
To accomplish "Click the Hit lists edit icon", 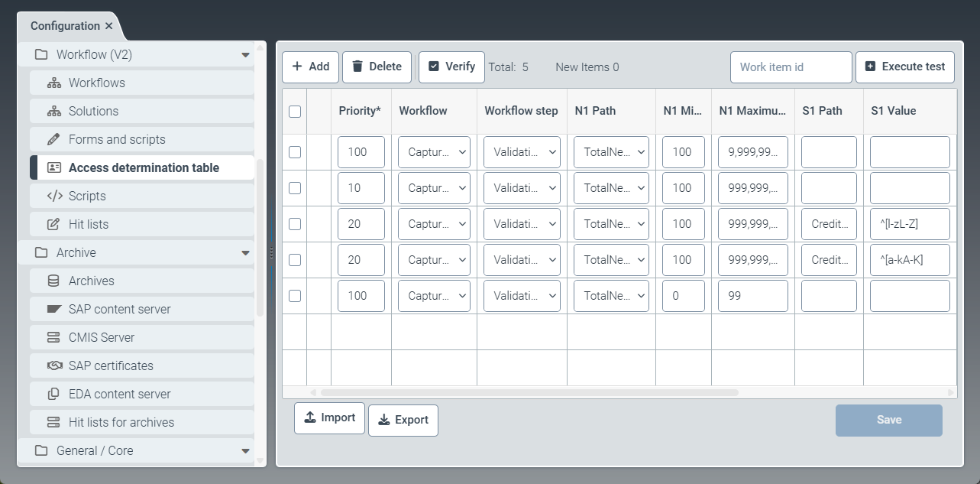I will coord(53,224).
